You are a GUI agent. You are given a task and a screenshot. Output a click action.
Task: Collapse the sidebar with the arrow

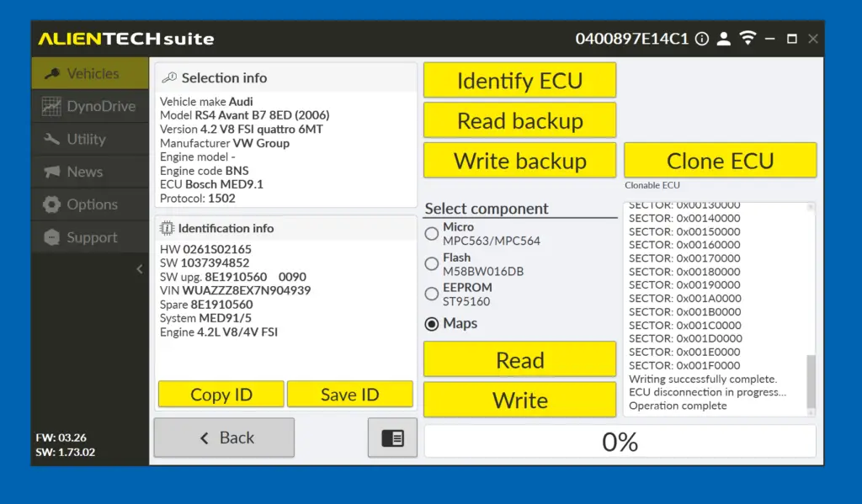coord(140,268)
